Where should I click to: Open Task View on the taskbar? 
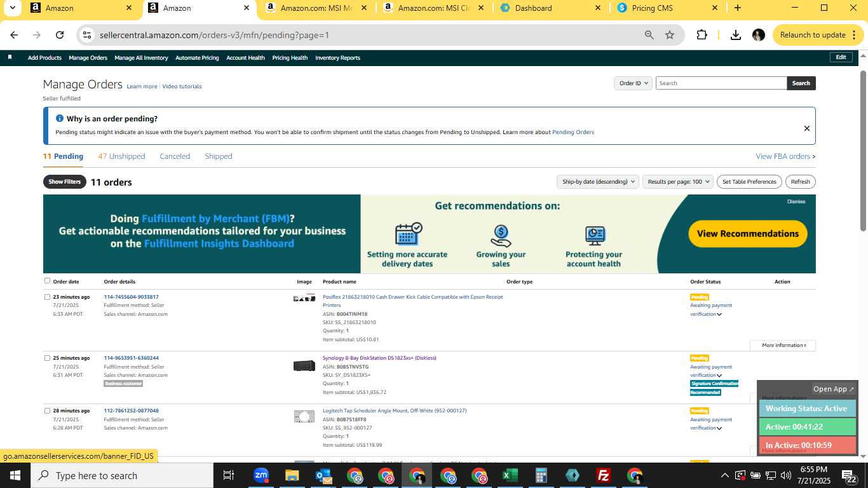click(229, 475)
